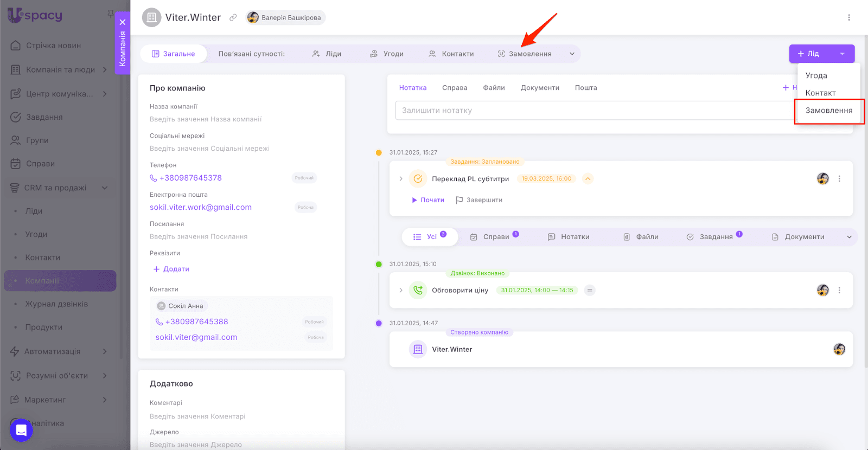The image size is (868, 450).
Task: Filter activity by Справи
Action: (494, 237)
